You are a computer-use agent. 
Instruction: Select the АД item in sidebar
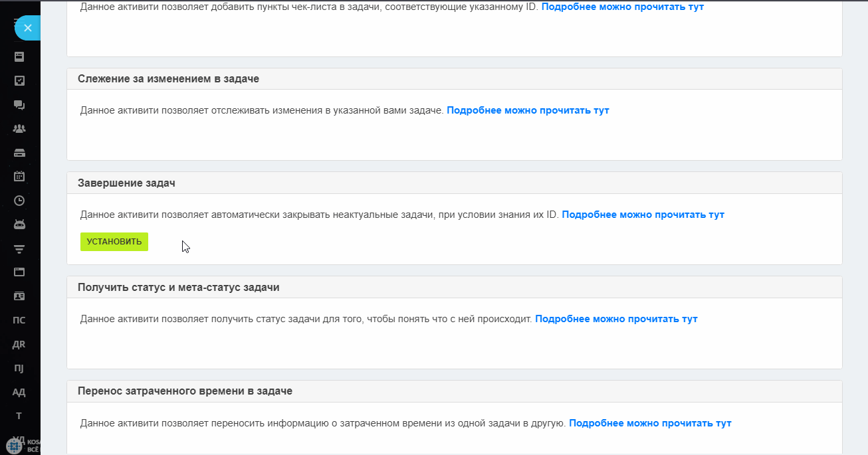click(19, 392)
